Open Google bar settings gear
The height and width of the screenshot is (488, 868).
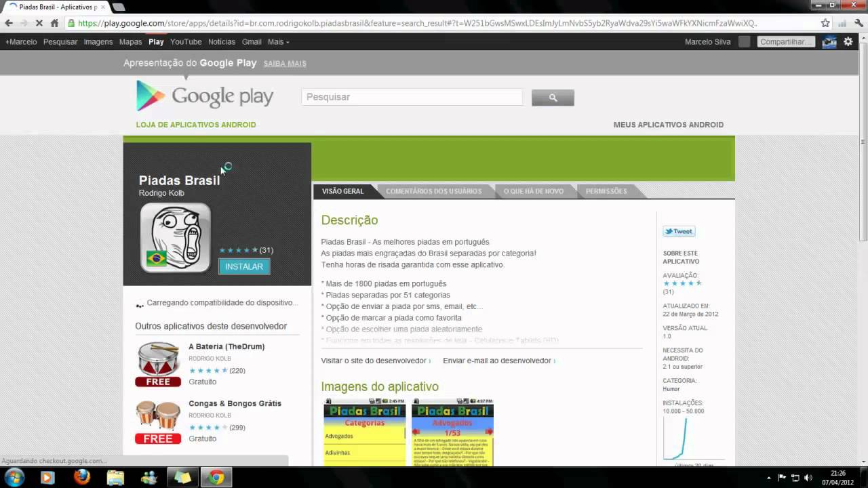point(848,41)
